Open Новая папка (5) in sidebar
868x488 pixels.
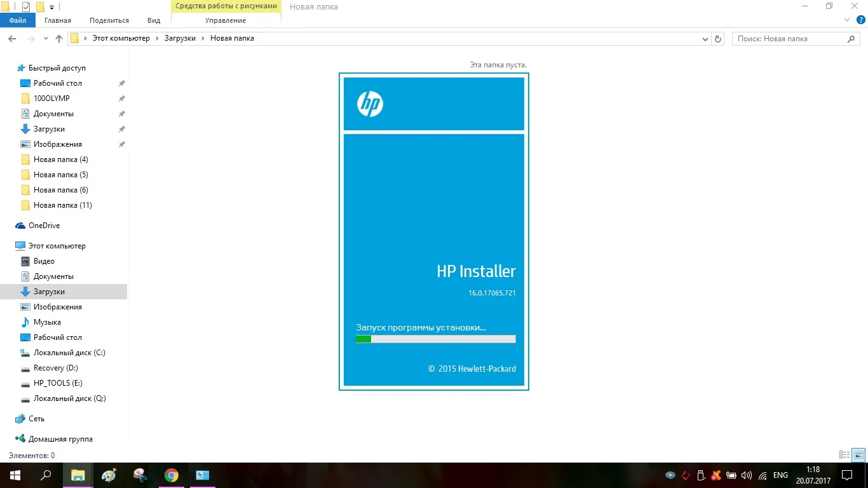click(60, 175)
